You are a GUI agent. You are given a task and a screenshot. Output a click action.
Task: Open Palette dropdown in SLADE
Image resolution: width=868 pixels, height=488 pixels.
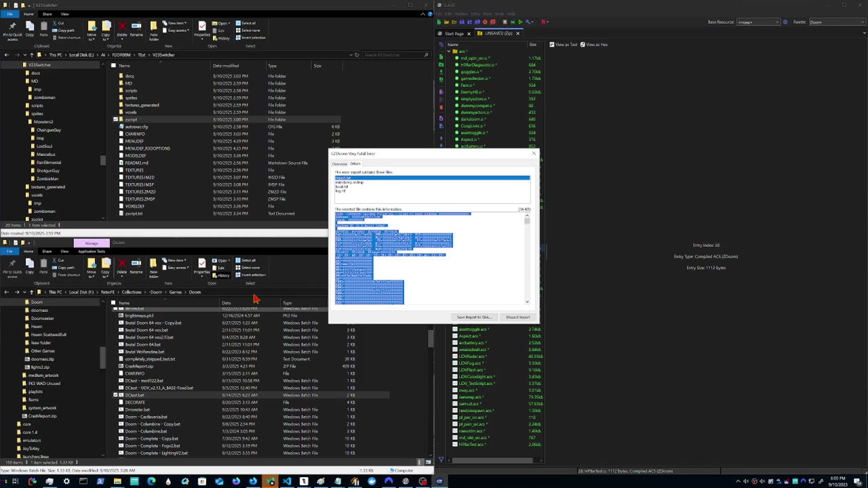pyautogui.click(x=837, y=22)
